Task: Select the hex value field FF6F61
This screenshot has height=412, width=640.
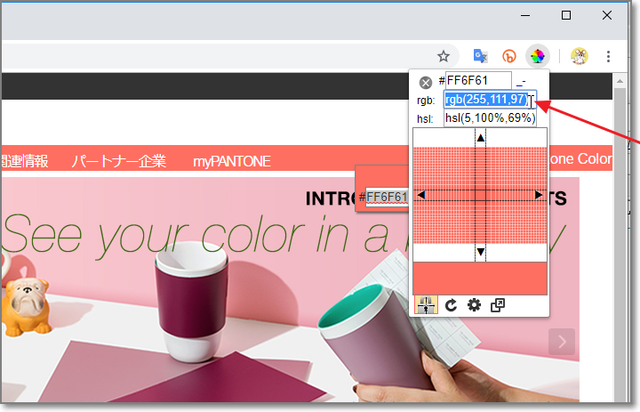Action: coord(478,81)
